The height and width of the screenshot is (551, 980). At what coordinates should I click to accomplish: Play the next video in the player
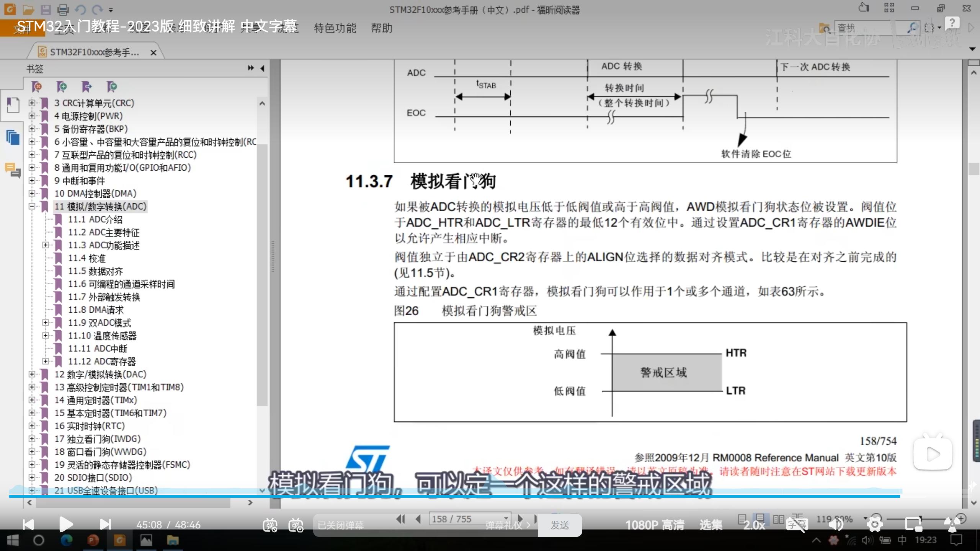click(x=105, y=525)
